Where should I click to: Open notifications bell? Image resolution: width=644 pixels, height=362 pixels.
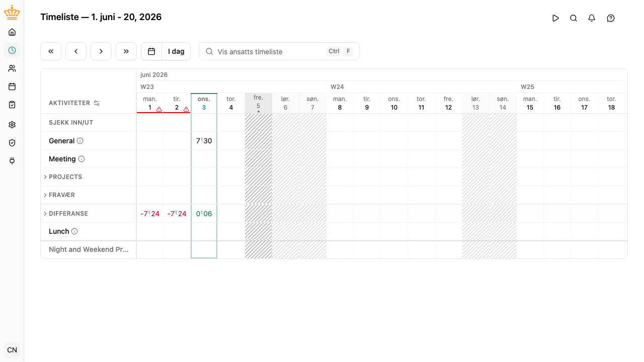[592, 18]
